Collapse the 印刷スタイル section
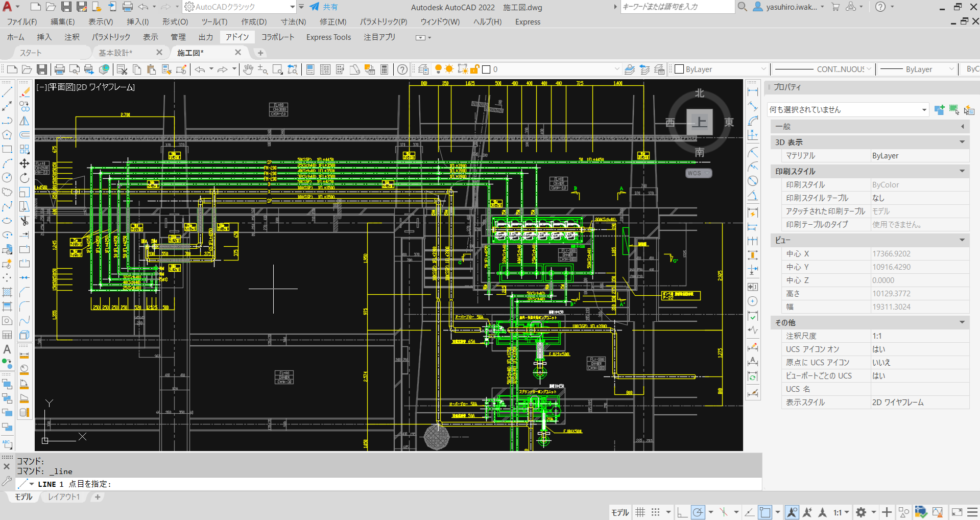The image size is (980, 520). click(x=962, y=171)
